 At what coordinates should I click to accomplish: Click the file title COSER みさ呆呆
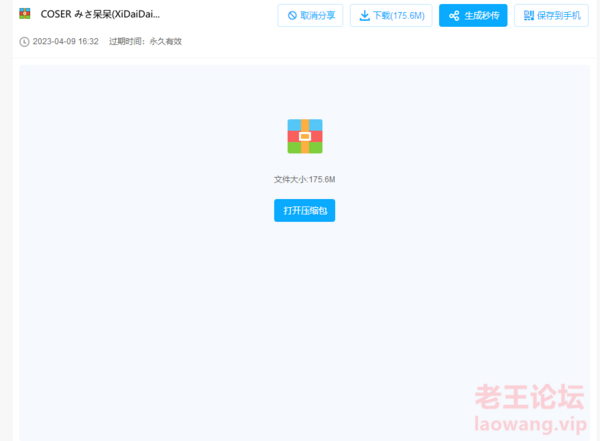(x=100, y=14)
